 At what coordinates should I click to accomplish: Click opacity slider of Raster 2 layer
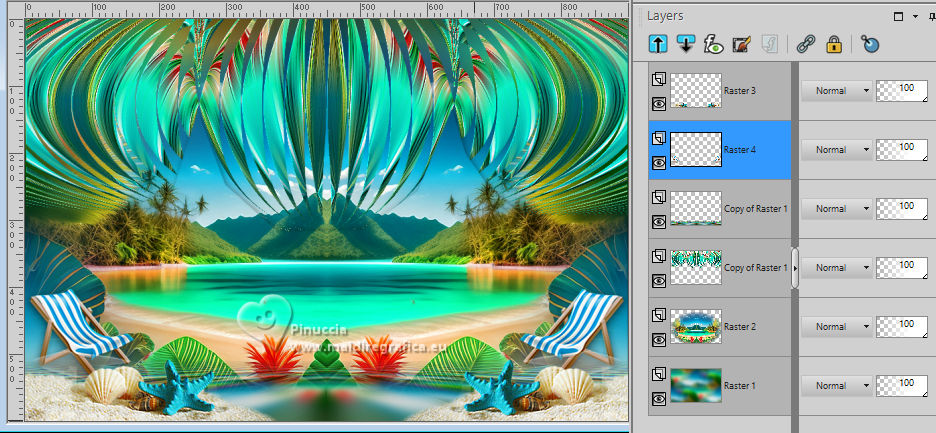[902, 327]
